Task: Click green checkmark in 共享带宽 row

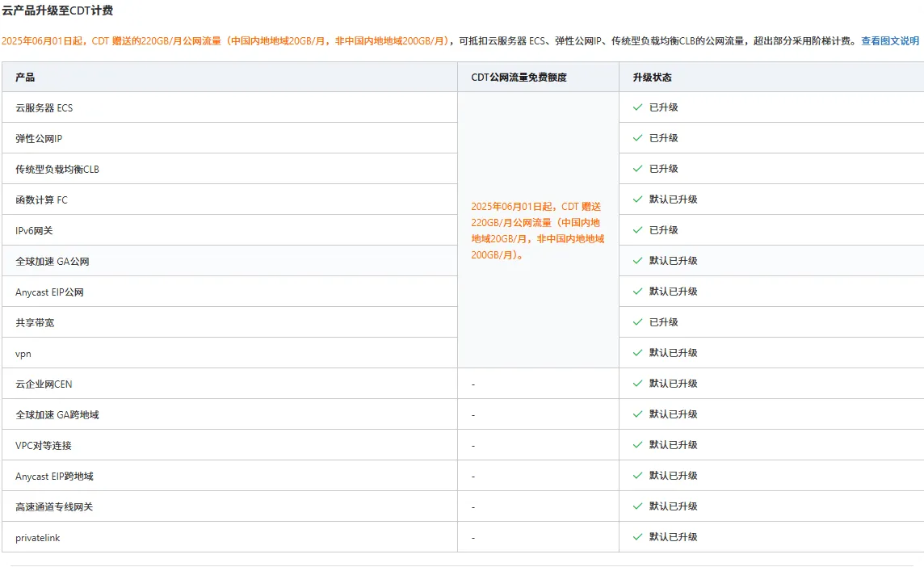Action: coord(637,321)
